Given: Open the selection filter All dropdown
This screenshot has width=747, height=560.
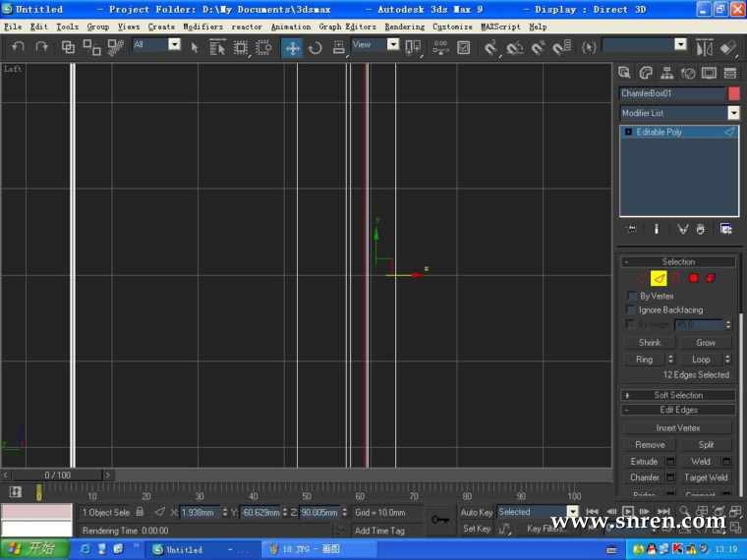Looking at the screenshot, I should point(175,44).
